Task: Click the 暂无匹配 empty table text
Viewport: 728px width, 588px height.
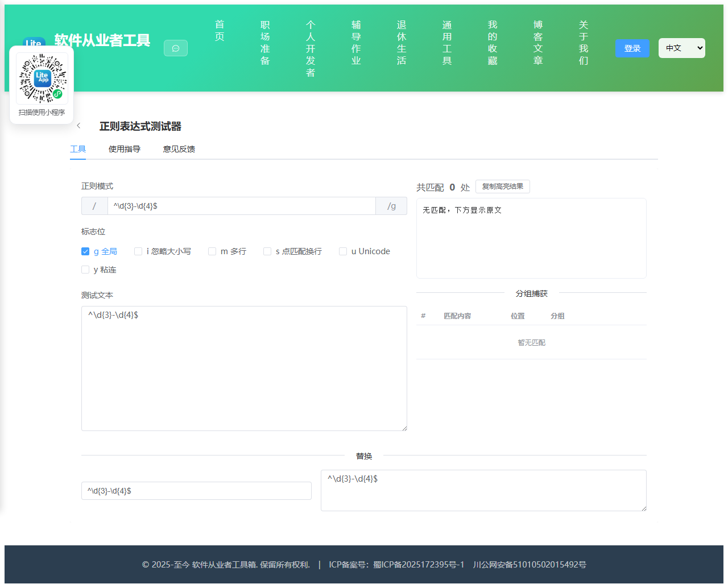Action: [x=531, y=342]
